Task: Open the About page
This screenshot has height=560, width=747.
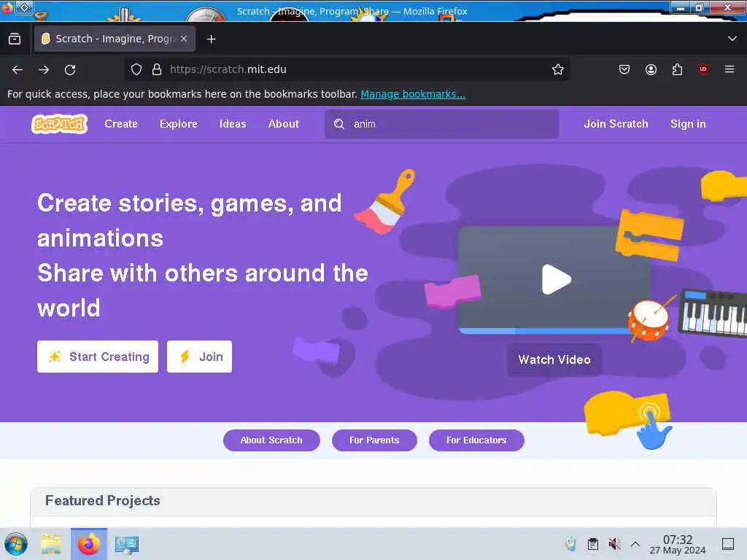Action: pyautogui.click(x=284, y=124)
